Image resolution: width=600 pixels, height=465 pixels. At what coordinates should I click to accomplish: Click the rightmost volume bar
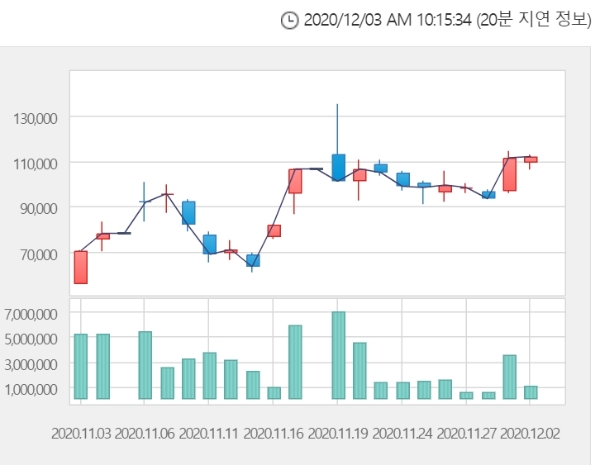click(x=531, y=392)
